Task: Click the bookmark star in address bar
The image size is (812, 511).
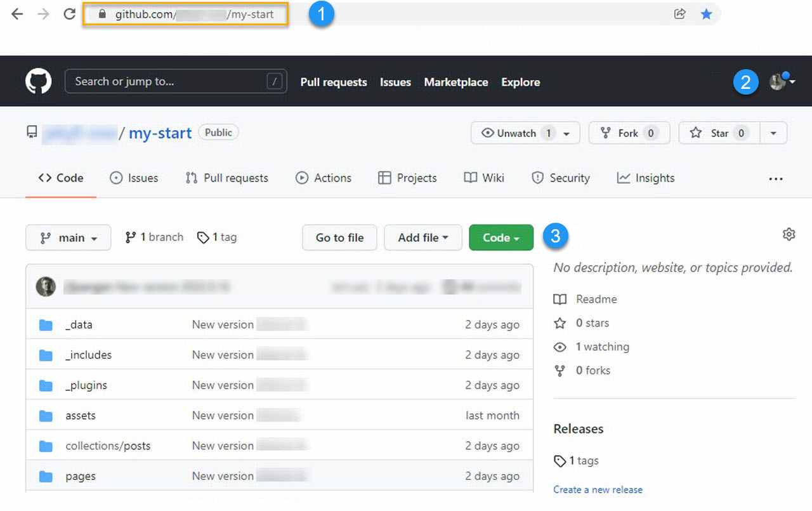Action: coord(706,14)
